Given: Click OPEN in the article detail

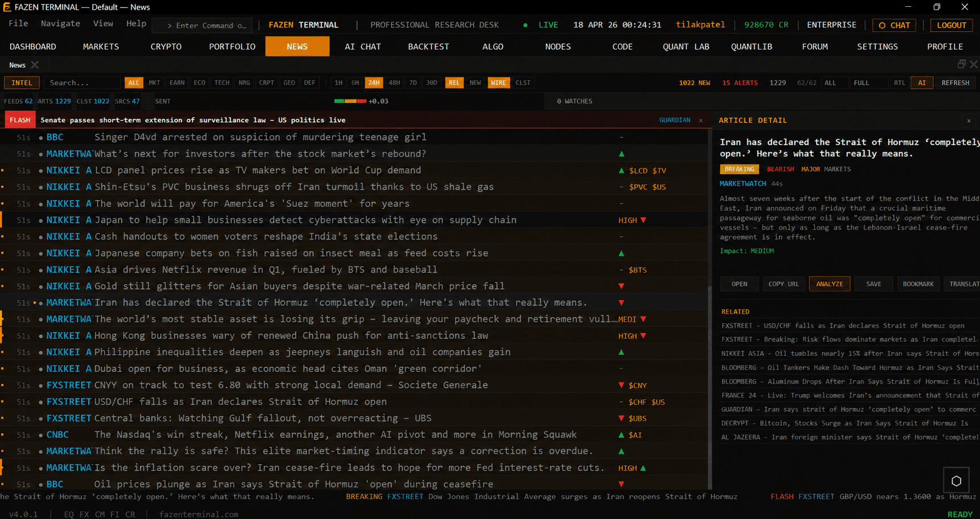Looking at the screenshot, I should (739, 284).
